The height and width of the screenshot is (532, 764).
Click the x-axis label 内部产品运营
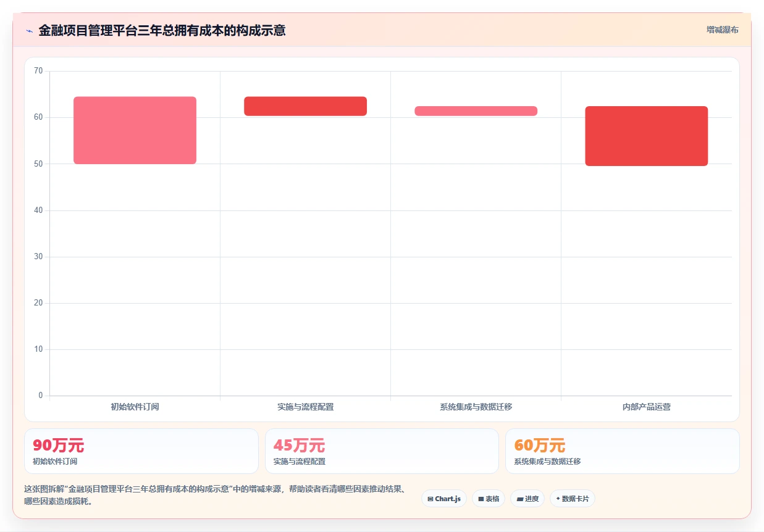(647, 407)
